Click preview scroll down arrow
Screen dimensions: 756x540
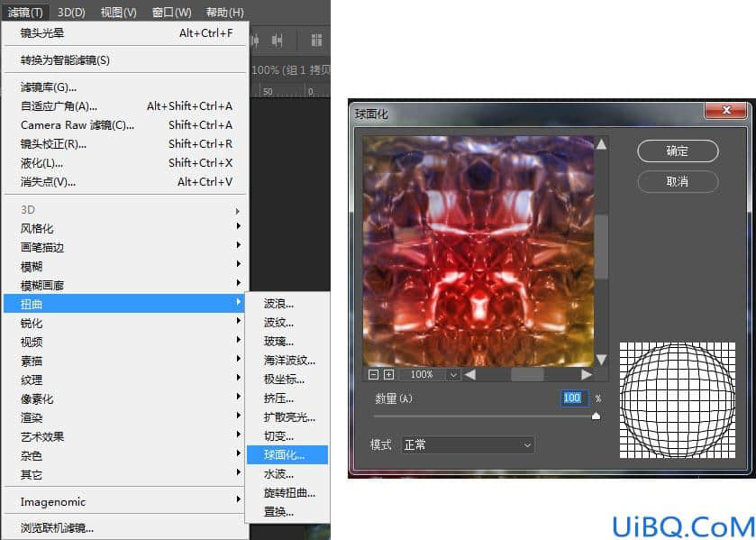click(x=601, y=360)
